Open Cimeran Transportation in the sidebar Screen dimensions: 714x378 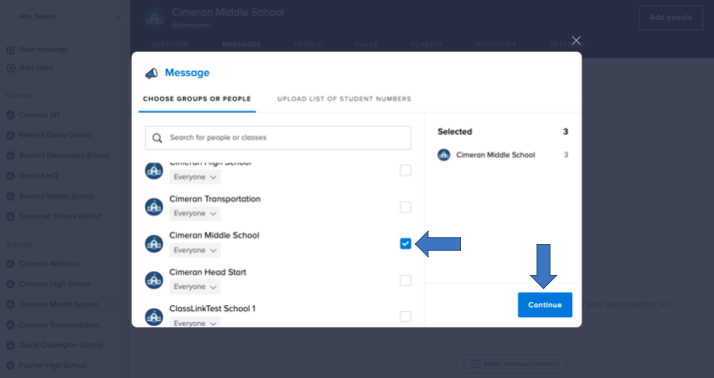point(59,325)
